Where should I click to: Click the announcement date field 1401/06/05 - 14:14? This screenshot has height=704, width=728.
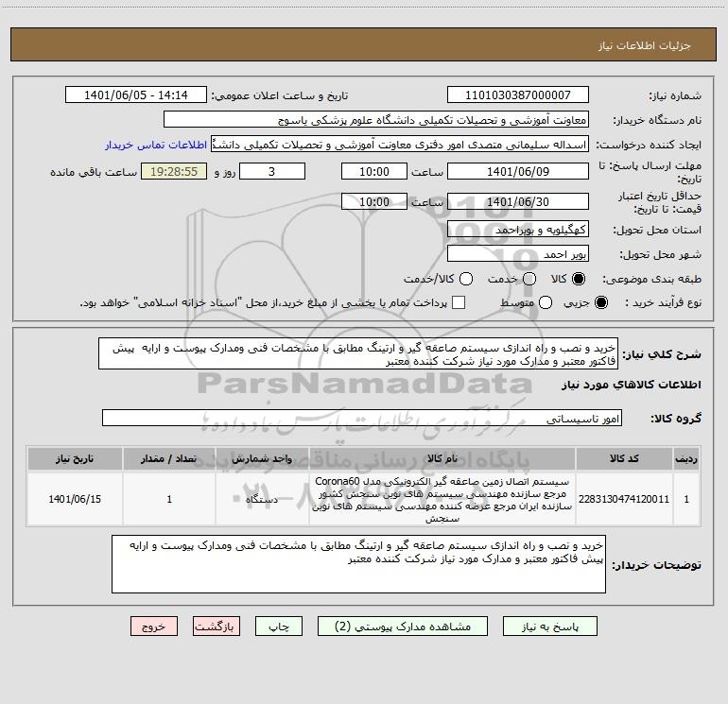pyautogui.click(x=136, y=94)
